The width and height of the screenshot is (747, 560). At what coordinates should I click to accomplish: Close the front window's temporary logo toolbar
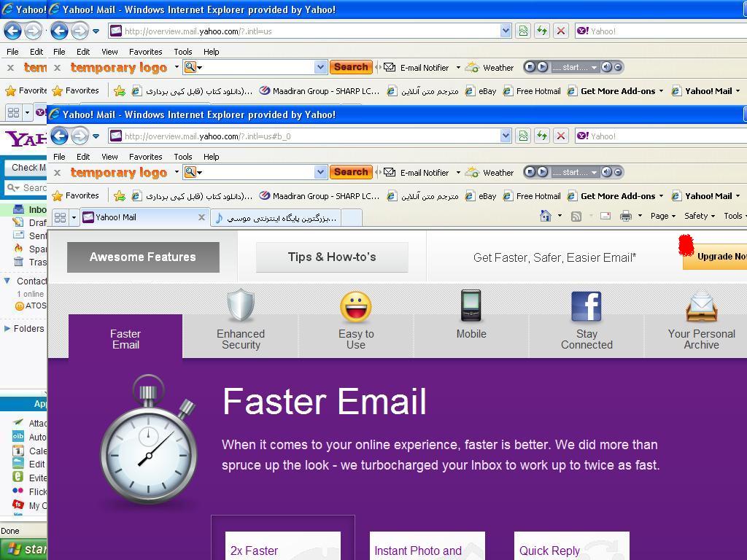[x=57, y=173]
